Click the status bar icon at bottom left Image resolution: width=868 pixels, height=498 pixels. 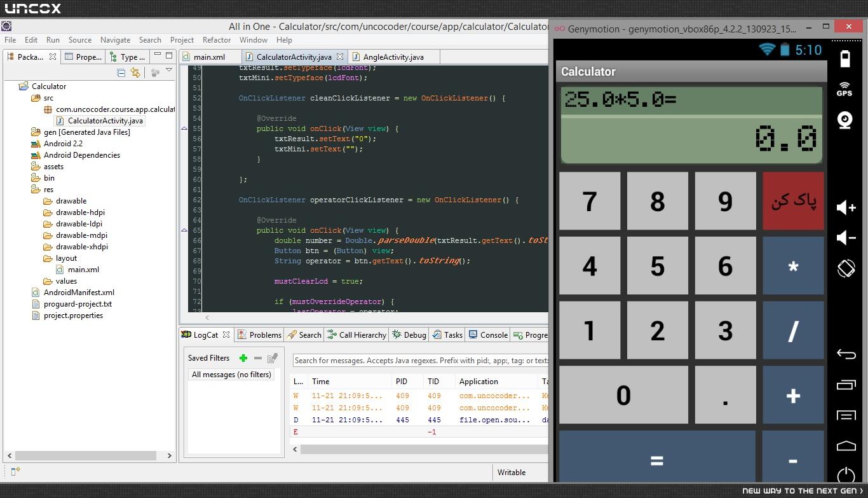coord(16,471)
